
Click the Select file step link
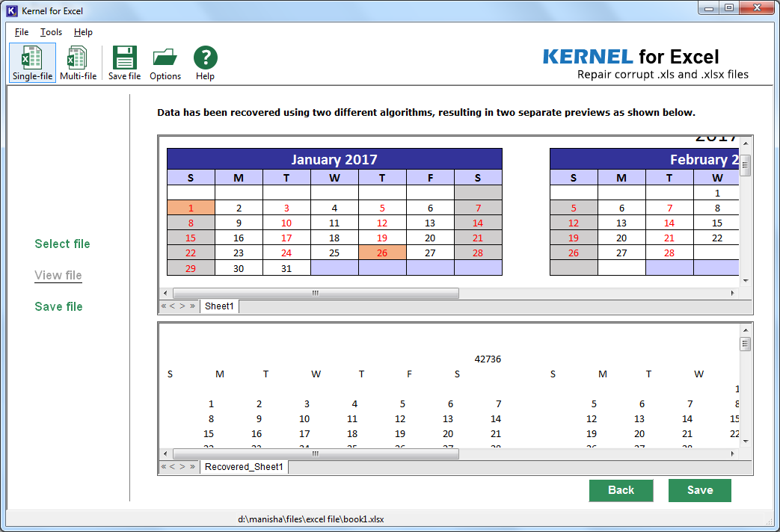pos(62,244)
